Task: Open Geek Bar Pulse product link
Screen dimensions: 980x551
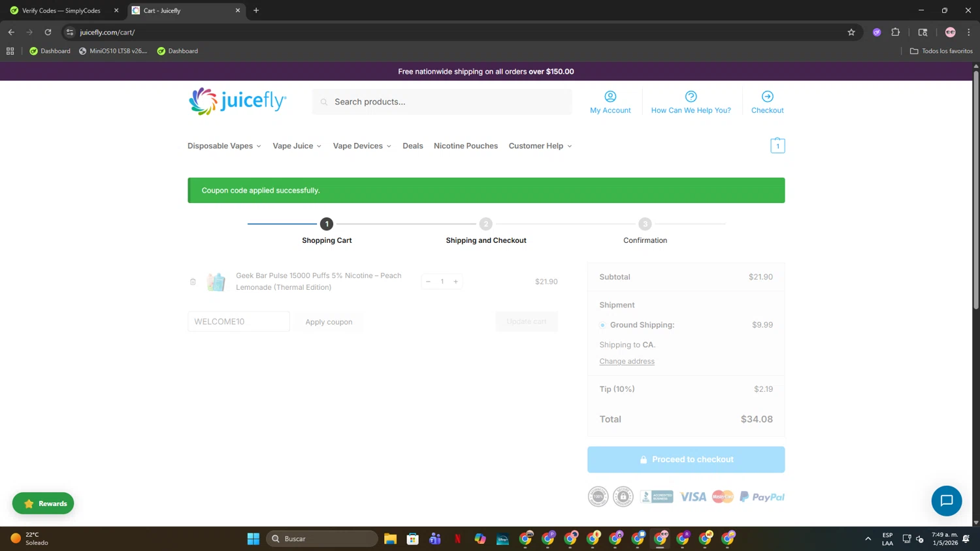Action: pyautogui.click(x=319, y=281)
